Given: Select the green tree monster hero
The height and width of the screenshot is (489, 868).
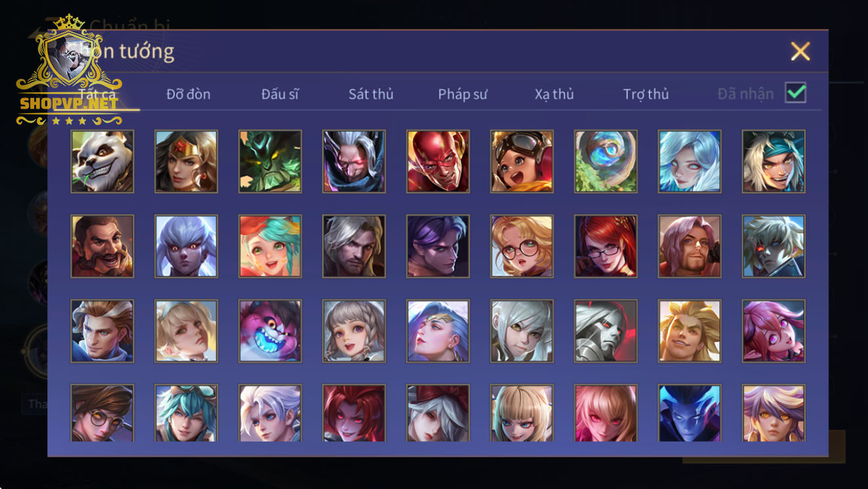Looking at the screenshot, I should (x=270, y=161).
